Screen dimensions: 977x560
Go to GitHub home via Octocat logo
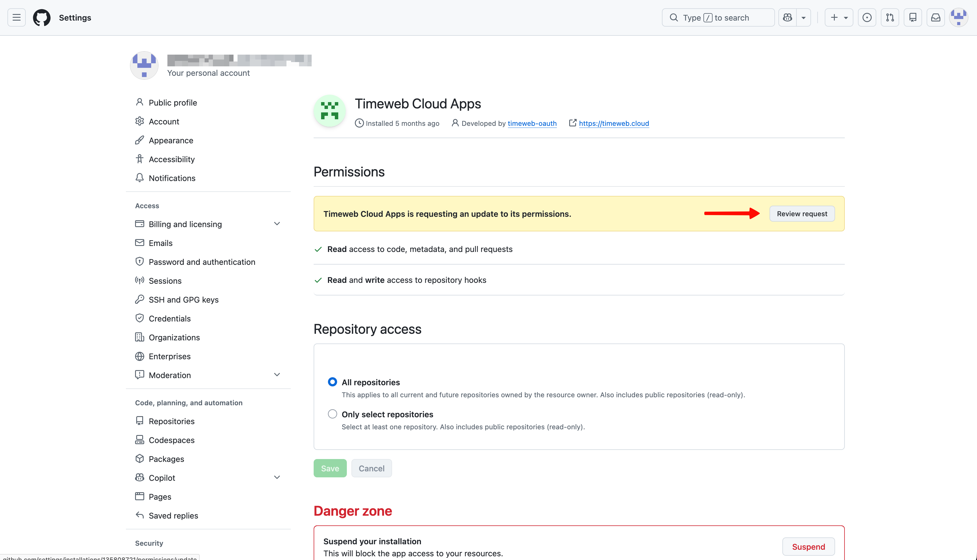pos(41,18)
